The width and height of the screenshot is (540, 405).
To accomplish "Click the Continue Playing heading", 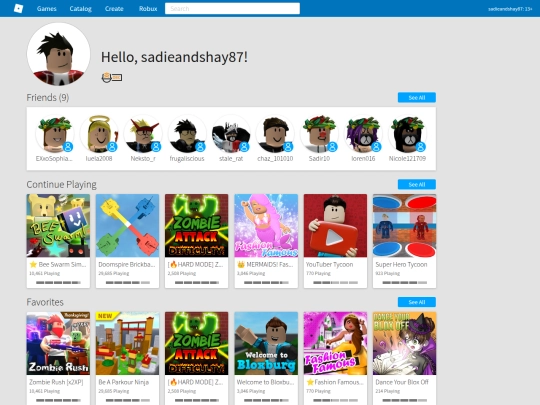I will click(x=62, y=185).
